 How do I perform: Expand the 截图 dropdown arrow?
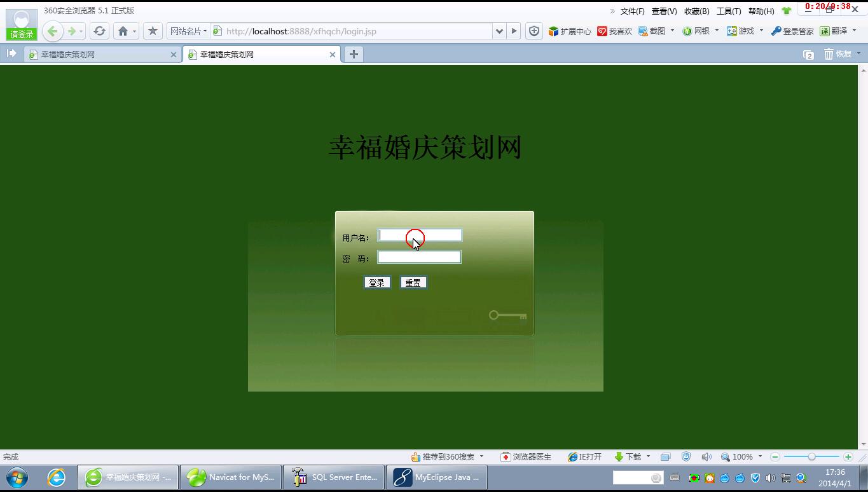tap(672, 31)
